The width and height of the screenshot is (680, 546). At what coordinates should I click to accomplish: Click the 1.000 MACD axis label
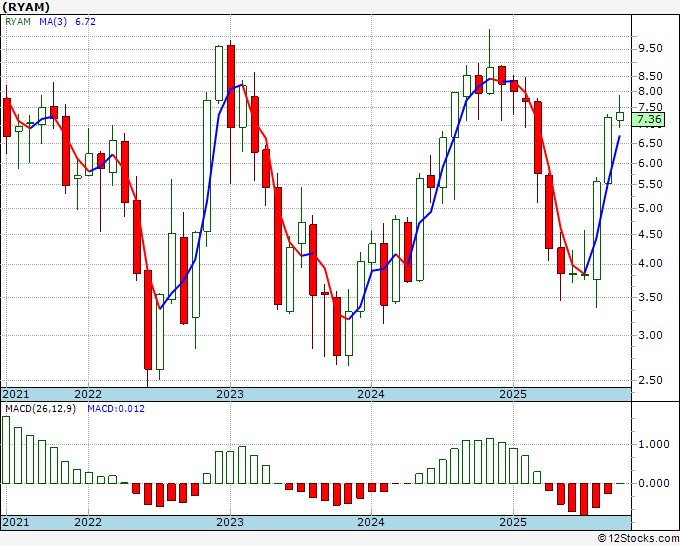coord(653,445)
